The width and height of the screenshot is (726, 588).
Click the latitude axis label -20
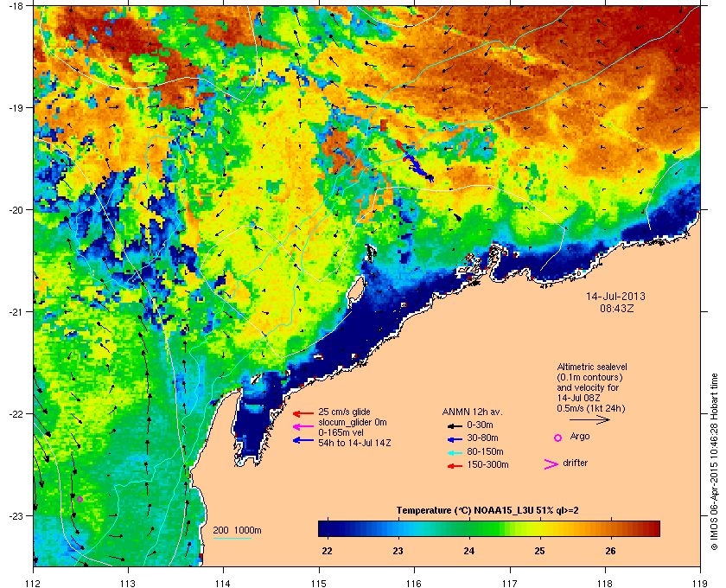pyautogui.click(x=16, y=210)
